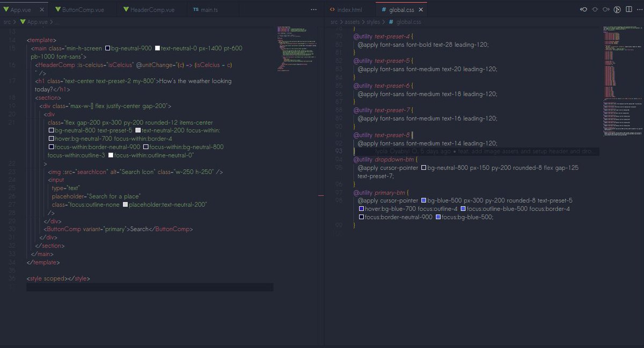
Task: Click the next change arrow icon
Action: point(606,10)
